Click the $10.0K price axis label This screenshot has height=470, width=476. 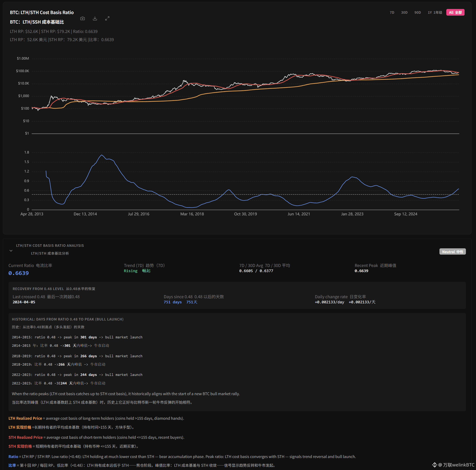point(24,83)
